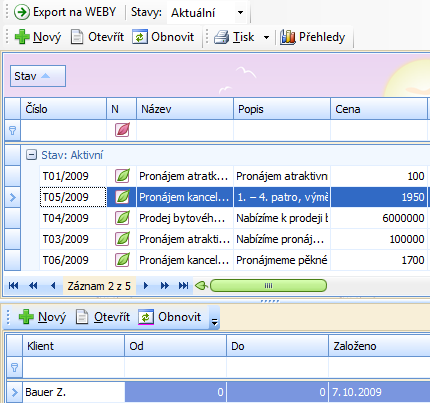Go to next record arrow
Viewport: 431px width, 403px height.
coord(146,286)
